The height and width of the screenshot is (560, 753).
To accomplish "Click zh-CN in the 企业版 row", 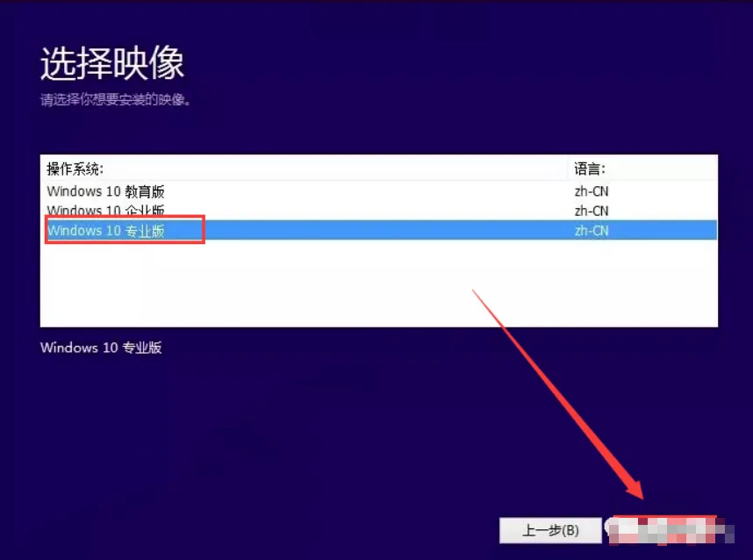I will tap(592, 211).
